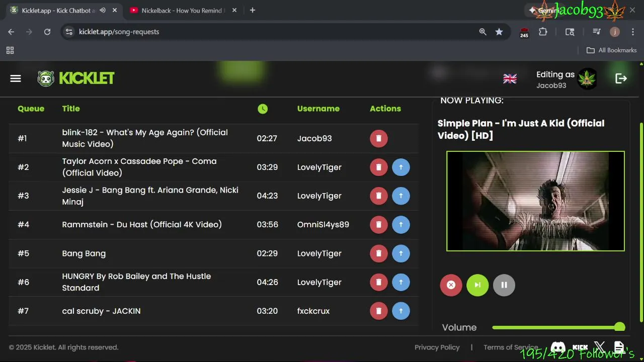Open Discord link in footer
644x362 pixels.
pyautogui.click(x=558, y=347)
